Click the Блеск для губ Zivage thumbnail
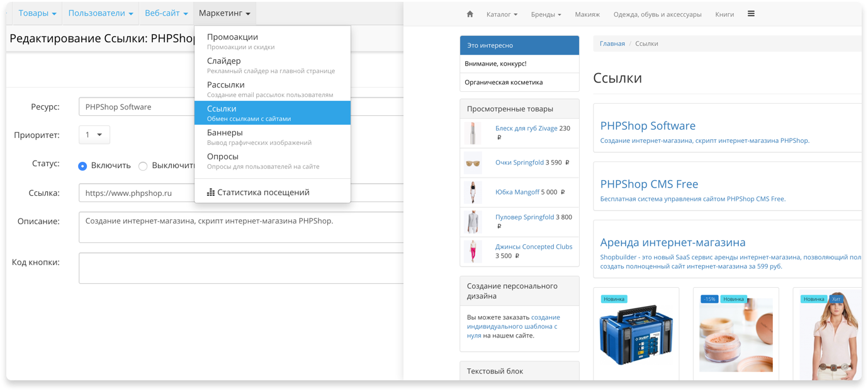Viewport: 868px width, 391px height. point(473,133)
